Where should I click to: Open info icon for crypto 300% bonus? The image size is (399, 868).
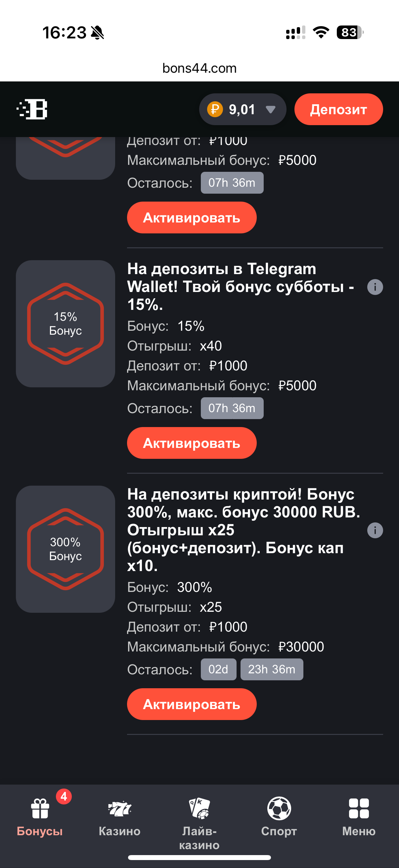click(x=375, y=530)
